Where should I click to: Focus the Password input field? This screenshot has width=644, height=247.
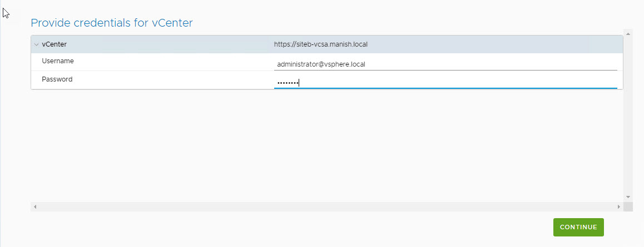tap(445, 83)
